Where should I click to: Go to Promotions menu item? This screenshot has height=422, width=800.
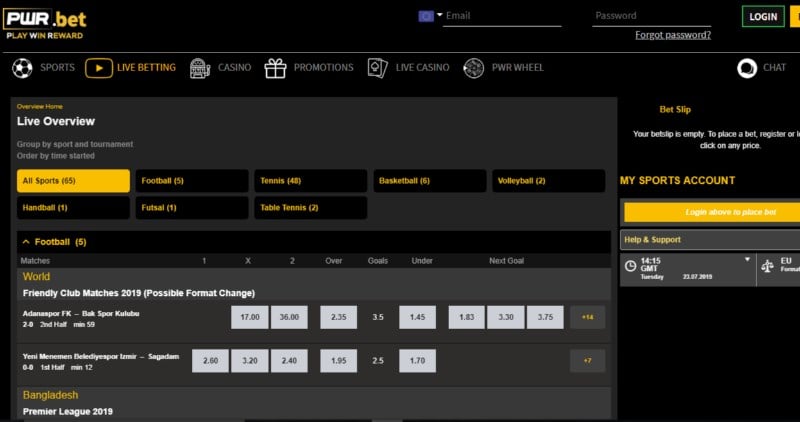323,67
